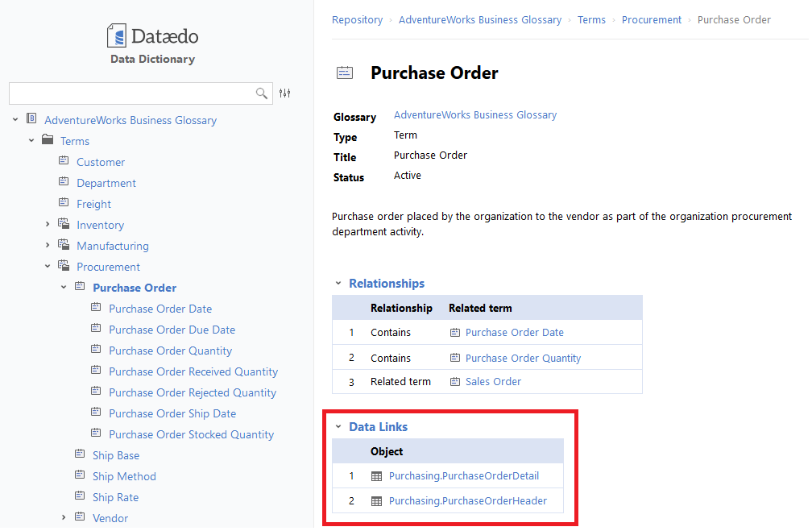Click the Purchase Order page title icon
This screenshot has height=531, width=812.
[345, 73]
